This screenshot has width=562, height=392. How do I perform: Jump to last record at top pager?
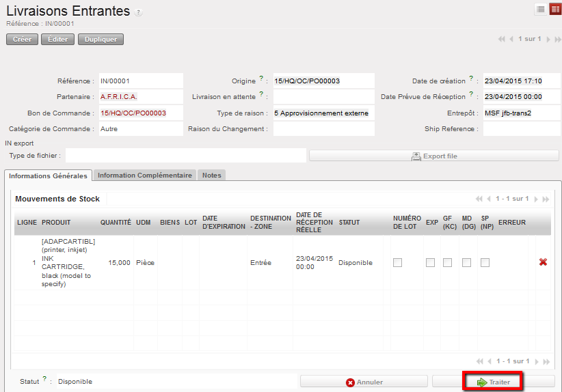pos(557,39)
